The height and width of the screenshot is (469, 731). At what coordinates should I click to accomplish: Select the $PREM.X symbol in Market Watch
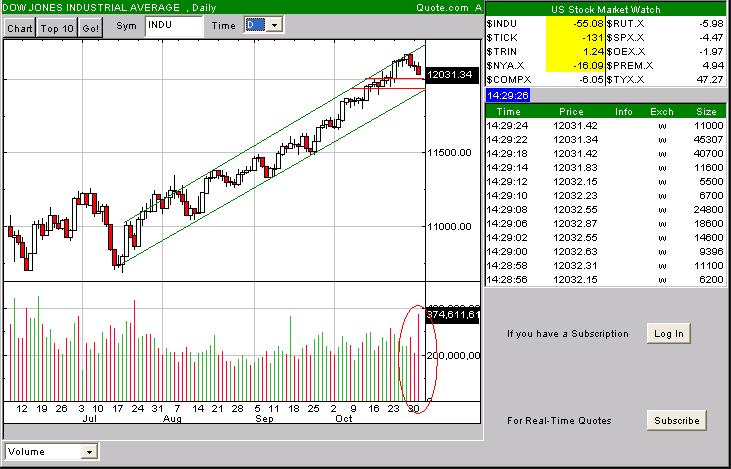(630, 65)
